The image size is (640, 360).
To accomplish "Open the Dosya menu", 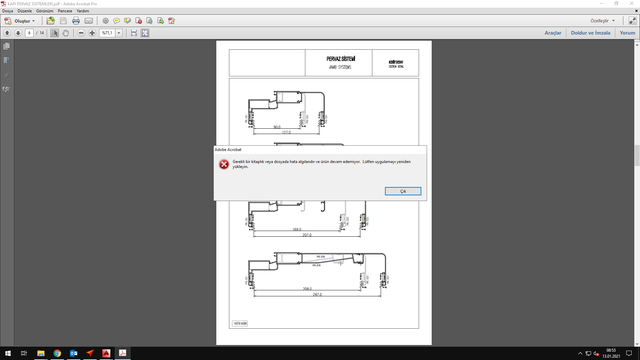I will click(x=8, y=11).
